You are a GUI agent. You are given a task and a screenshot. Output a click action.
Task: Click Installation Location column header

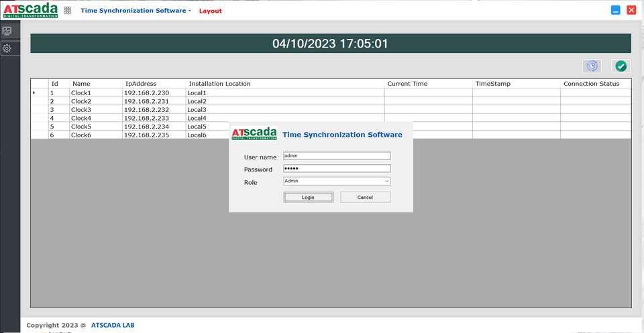[x=285, y=84]
